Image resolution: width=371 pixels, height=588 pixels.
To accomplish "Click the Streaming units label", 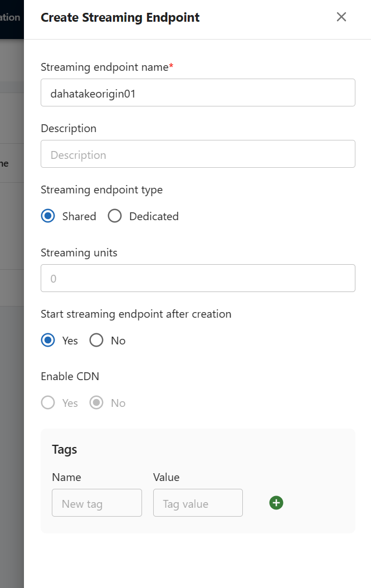I will click(79, 252).
